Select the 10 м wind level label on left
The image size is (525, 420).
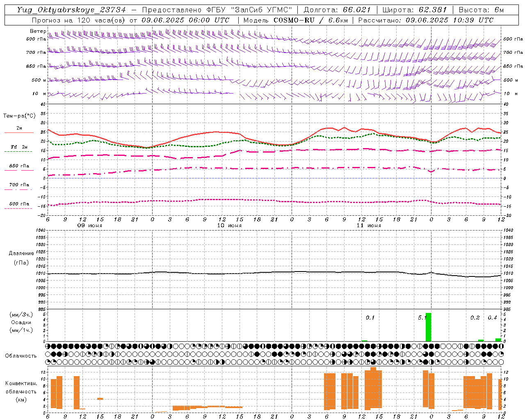[x=39, y=94]
